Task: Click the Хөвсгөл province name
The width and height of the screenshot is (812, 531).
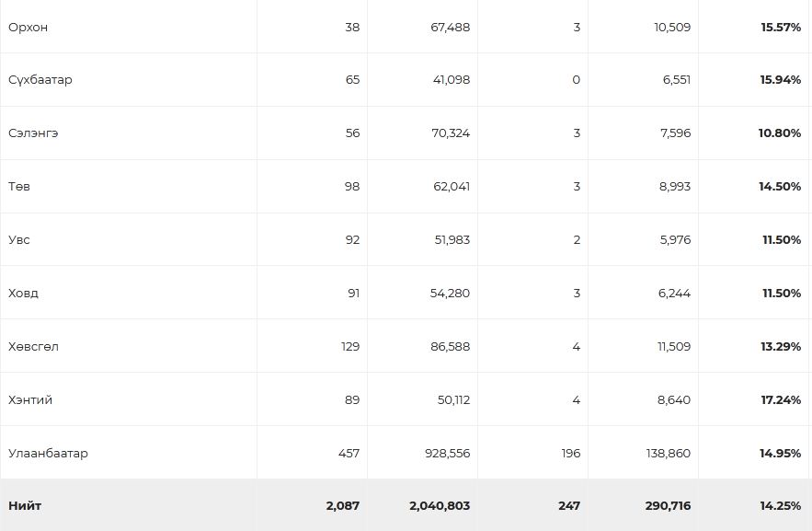Action: click(x=34, y=347)
